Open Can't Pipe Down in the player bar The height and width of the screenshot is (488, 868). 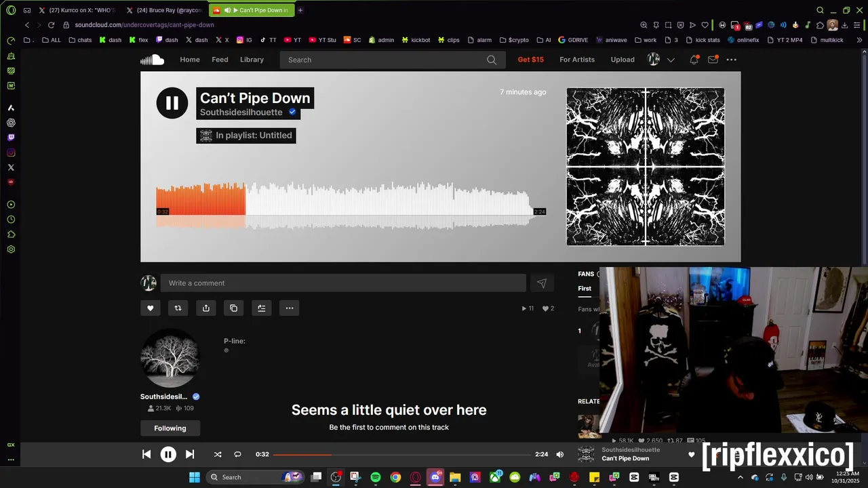pos(625,459)
